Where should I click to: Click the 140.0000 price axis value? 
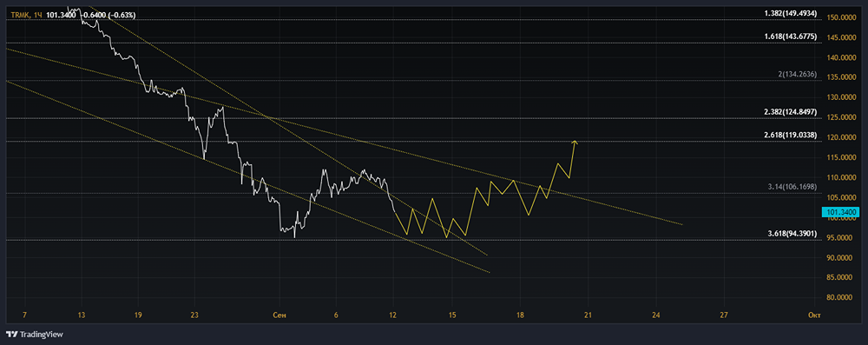(841, 57)
